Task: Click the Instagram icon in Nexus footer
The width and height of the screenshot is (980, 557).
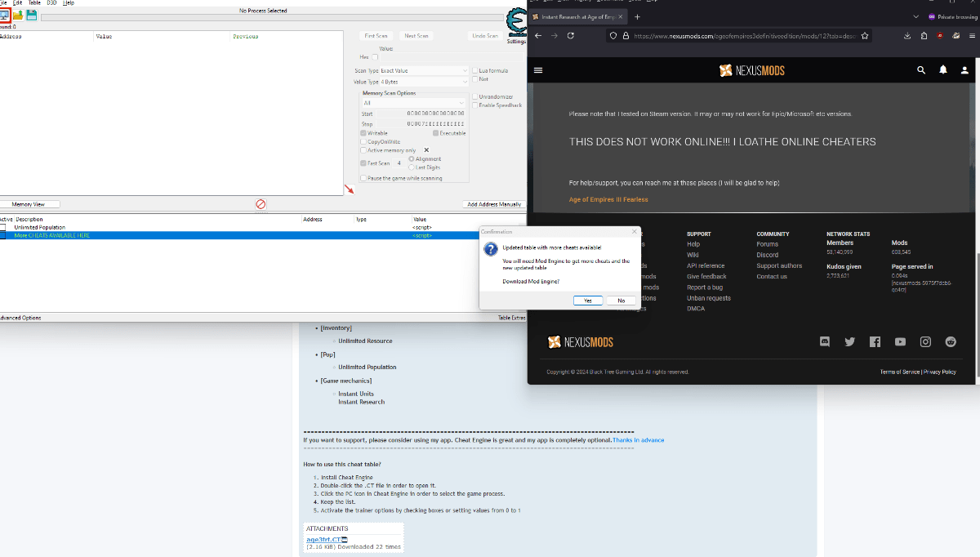Action: click(x=925, y=342)
